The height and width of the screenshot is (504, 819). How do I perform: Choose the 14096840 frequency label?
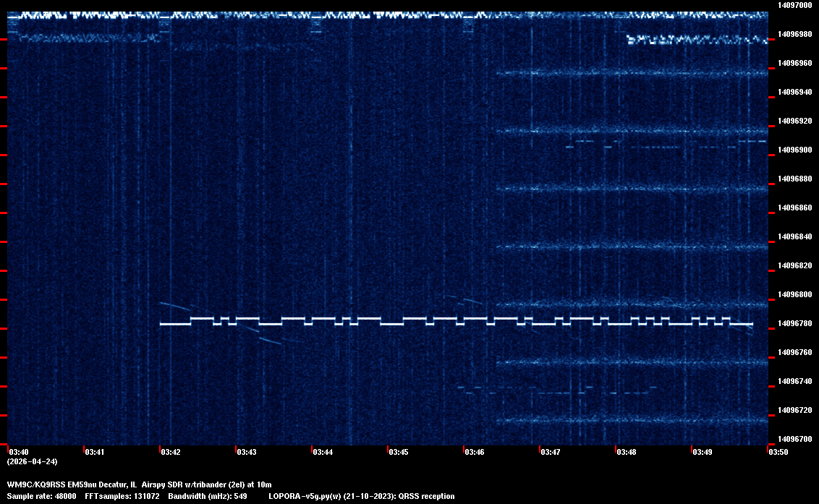click(x=794, y=236)
